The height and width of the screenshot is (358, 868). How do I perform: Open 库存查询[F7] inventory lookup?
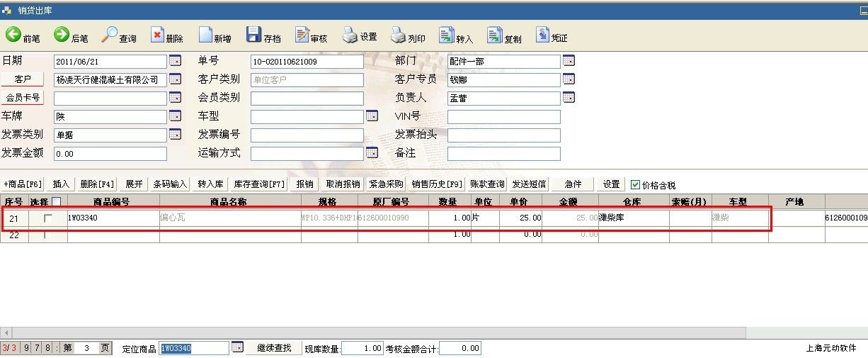(x=259, y=184)
